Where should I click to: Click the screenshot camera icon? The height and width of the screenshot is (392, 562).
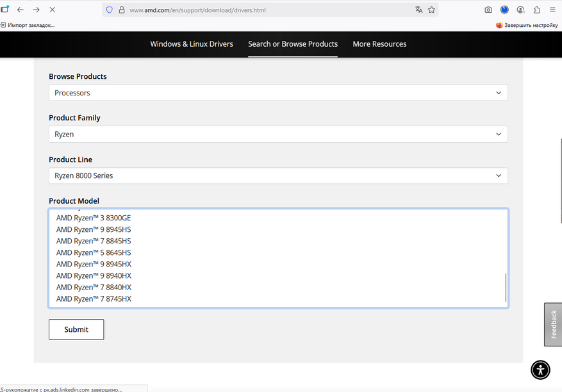(488, 10)
